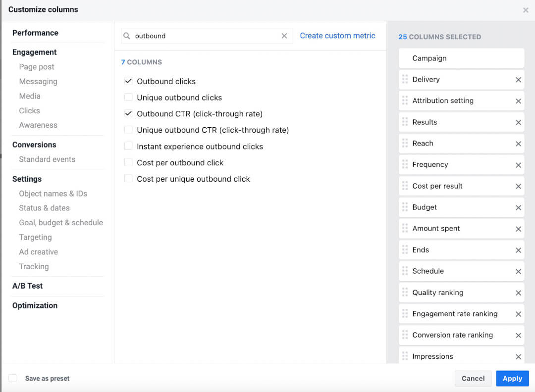The image size is (535, 392).
Task: Open the Standard events section
Action: pyautogui.click(x=47, y=159)
